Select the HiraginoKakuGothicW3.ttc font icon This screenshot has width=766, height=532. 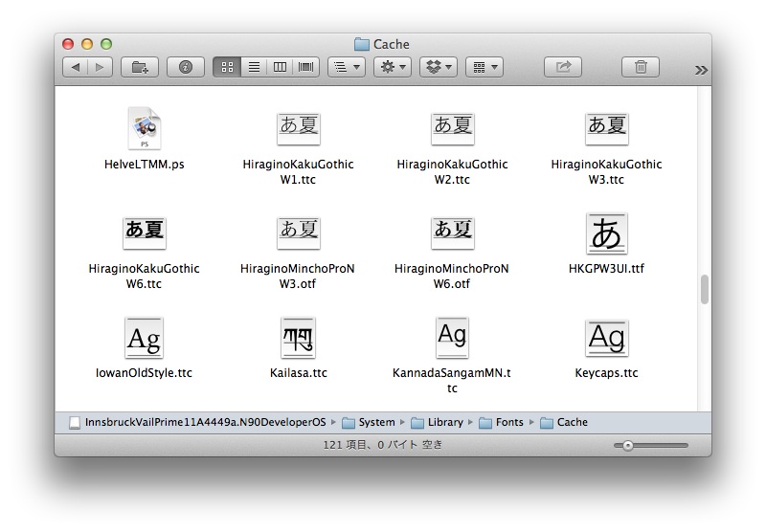tap(607, 129)
